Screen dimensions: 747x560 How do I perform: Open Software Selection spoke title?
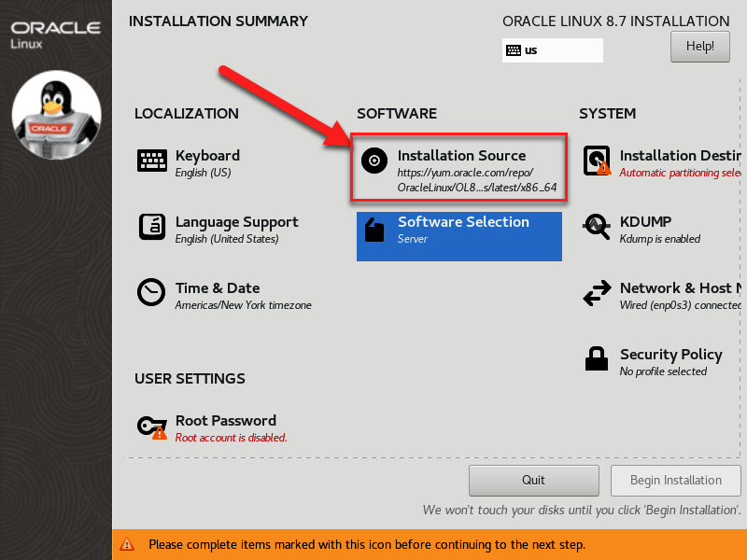point(463,222)
